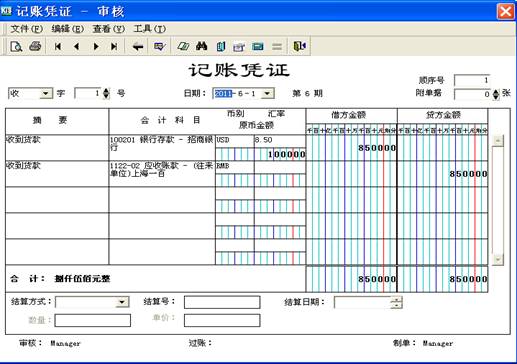Image resolution: width=517 pixels, height=364 pixels.
Task: Jump to the last voucher record
Action: pyautogui.click(x=114, y=46)
